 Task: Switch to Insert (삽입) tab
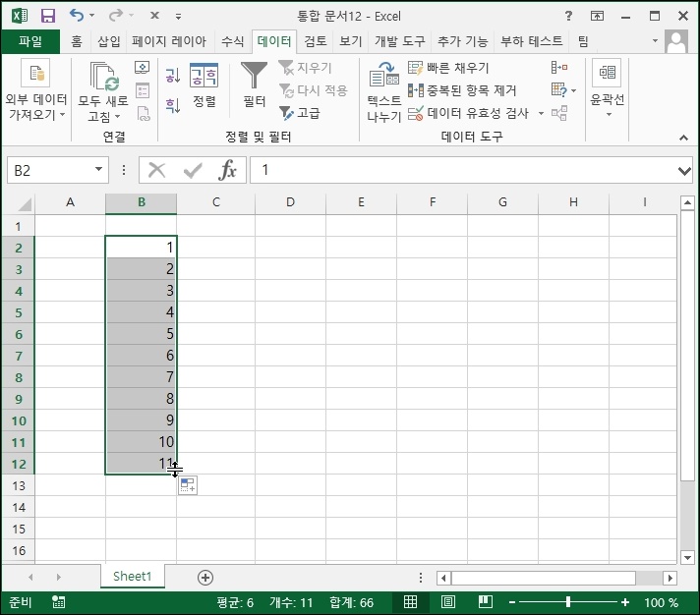coord(108,41)
